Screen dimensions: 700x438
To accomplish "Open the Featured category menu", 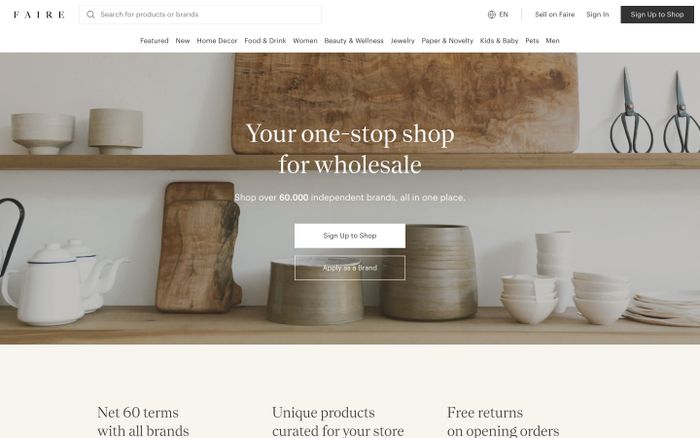I will 154,41.
